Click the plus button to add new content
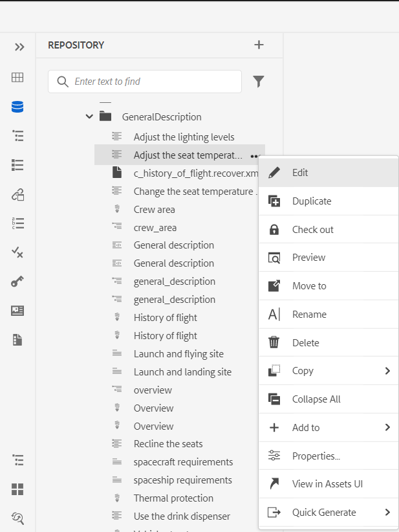The height and width of the screenshot is (532, 399). [259, 45]
